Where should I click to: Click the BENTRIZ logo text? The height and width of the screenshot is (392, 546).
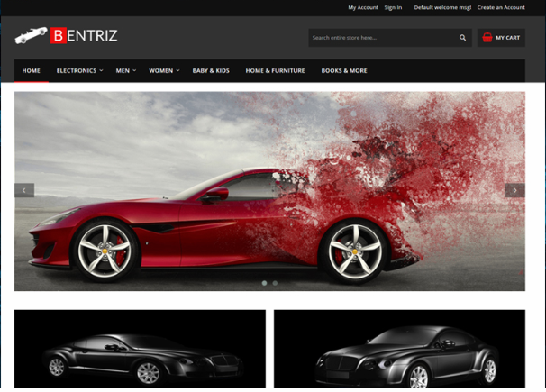[84, 35]
